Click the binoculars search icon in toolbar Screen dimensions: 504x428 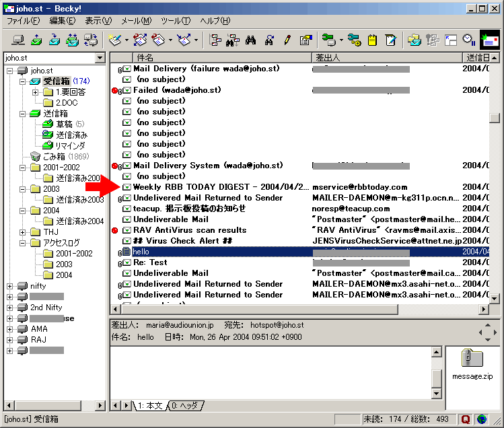(x=250, y=40)
